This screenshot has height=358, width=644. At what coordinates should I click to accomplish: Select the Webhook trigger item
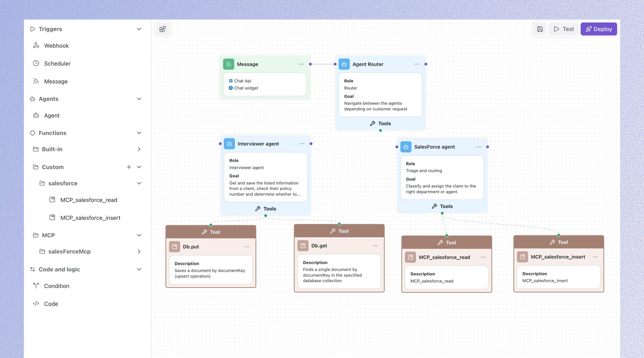coord(56,45)
